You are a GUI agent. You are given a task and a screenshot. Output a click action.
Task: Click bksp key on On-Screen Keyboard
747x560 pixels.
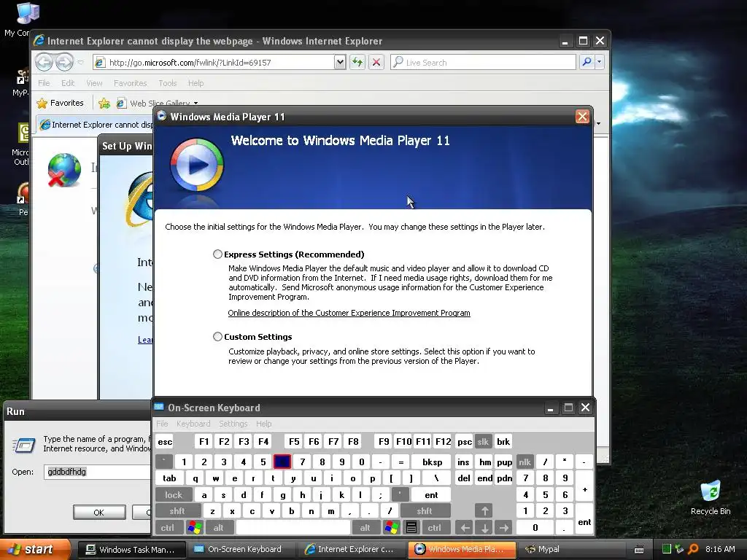pyautogui.click(x=432, y=462)
